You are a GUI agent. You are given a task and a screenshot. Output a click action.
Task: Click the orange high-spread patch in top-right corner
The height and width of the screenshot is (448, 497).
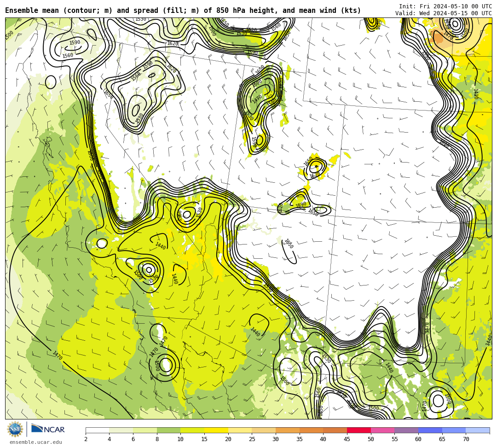point(439,37)
